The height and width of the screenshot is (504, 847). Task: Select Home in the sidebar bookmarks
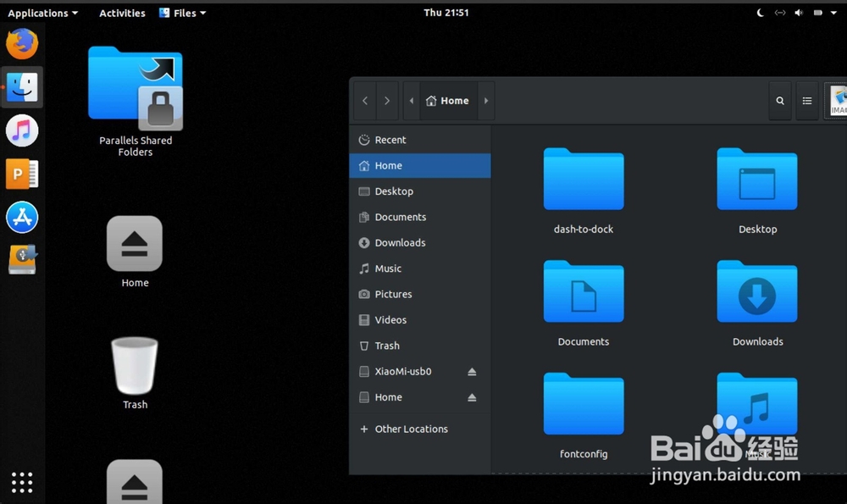(x=420, y=165)
